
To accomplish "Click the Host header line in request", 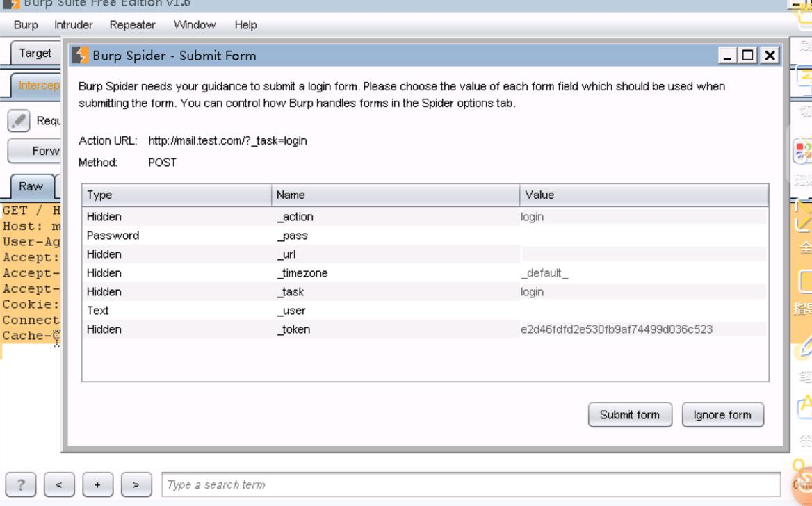I will 31,227.
